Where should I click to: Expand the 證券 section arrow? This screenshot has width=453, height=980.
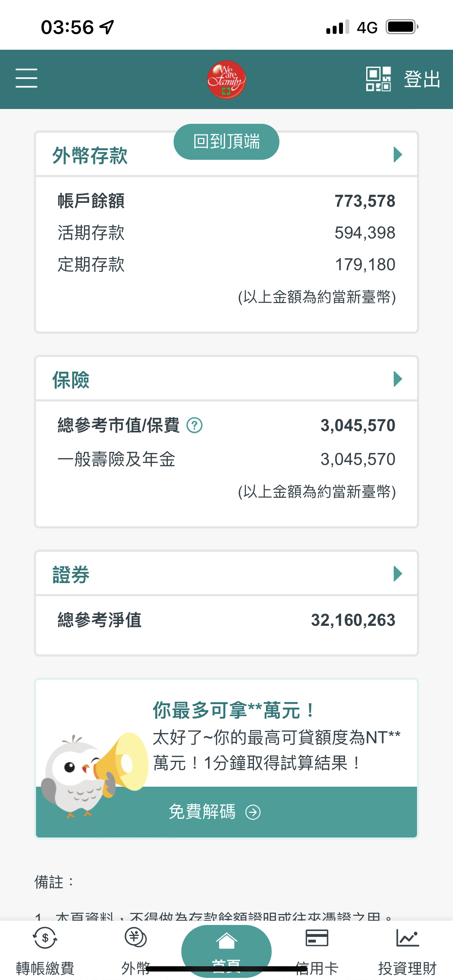click(398, 574)
